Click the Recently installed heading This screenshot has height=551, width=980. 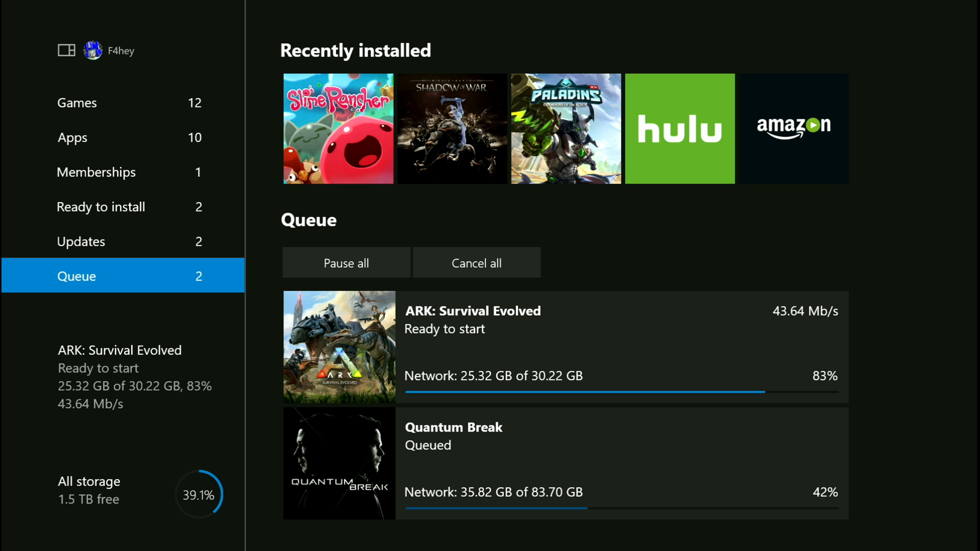coord(356,50)
